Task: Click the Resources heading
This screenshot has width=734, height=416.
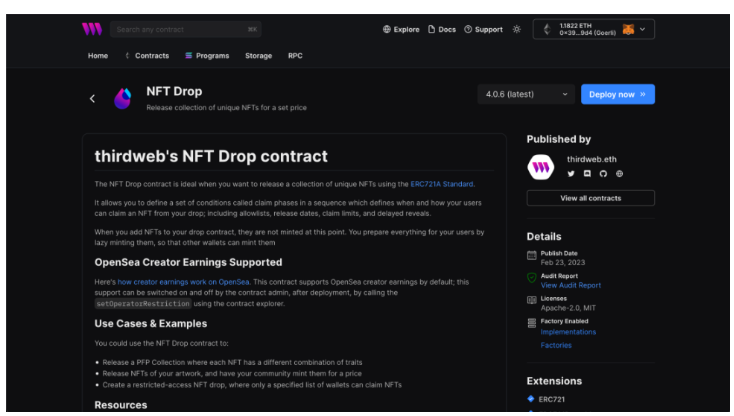Action: point(121,405)
